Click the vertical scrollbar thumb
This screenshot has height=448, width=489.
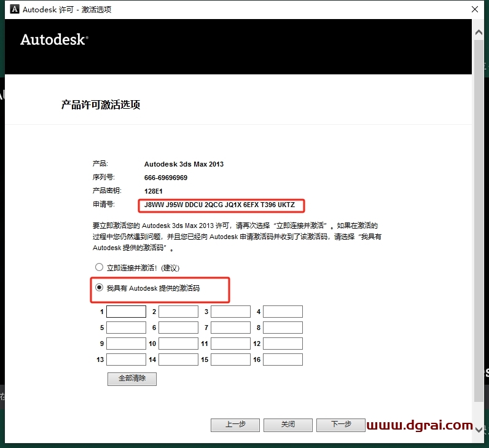[x=479, y=221]
